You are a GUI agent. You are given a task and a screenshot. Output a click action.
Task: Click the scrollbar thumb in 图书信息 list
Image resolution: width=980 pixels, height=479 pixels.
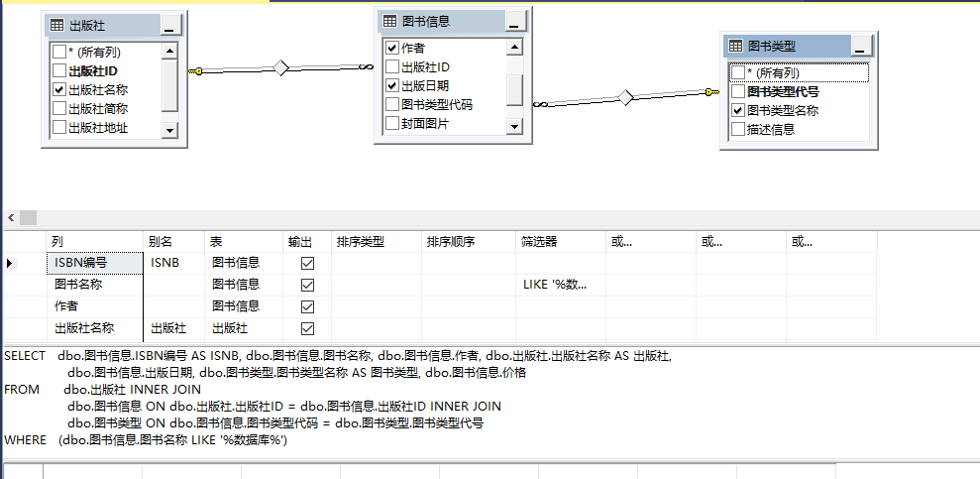point(514,90)
